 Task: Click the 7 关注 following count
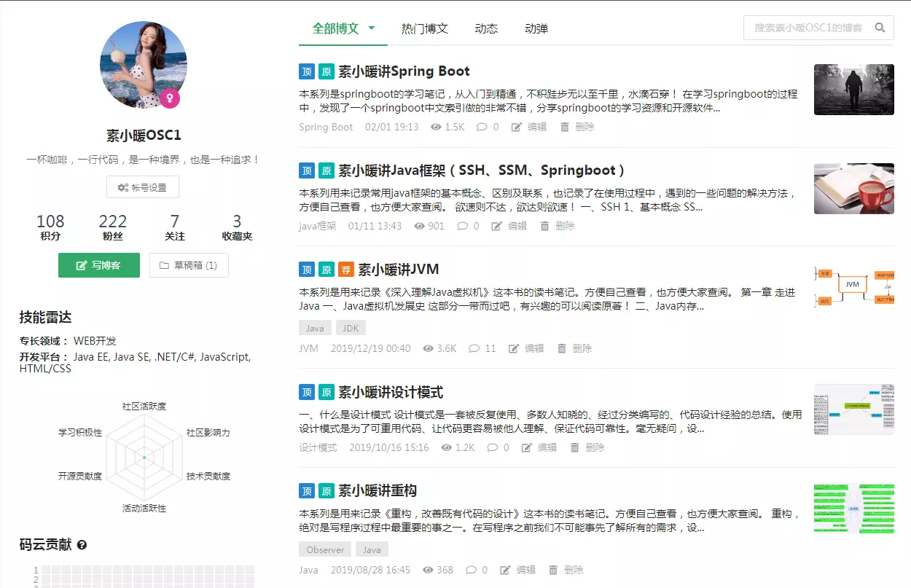(x=175, y=227)
